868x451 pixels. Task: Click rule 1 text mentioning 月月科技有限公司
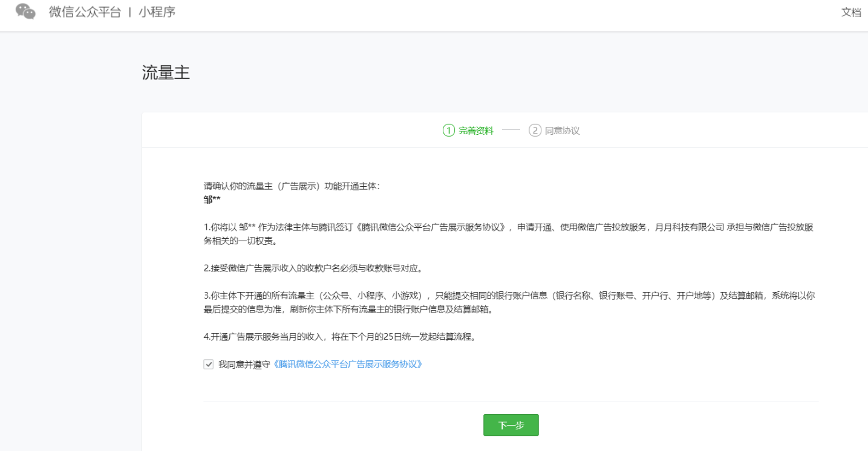508,233
